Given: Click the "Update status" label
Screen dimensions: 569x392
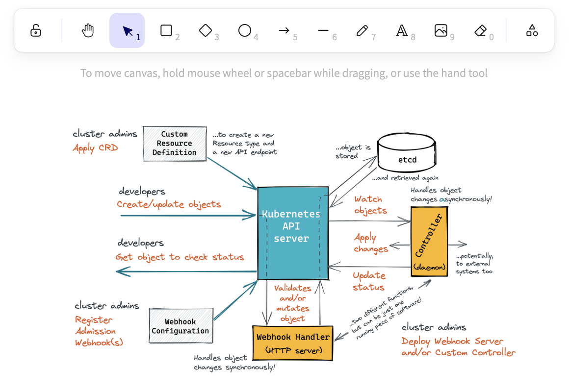Looking at the screenshot, I should pos(369,281).
